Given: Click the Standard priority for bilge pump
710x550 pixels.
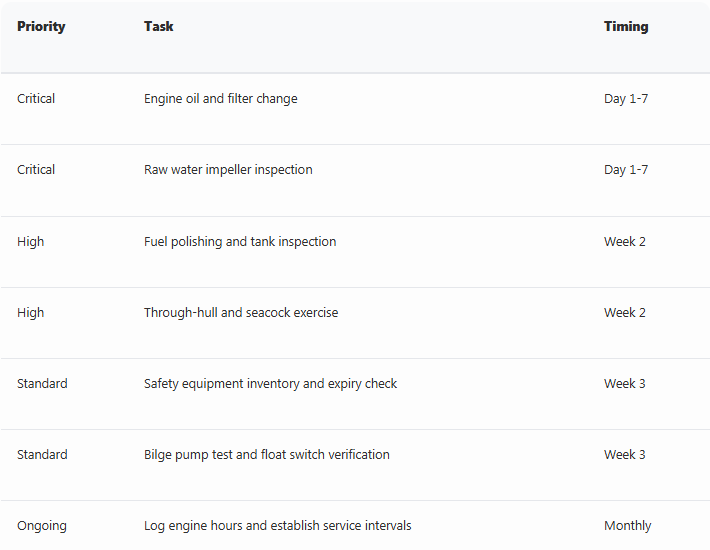Looking at the screenshot, I should [42, 454].
